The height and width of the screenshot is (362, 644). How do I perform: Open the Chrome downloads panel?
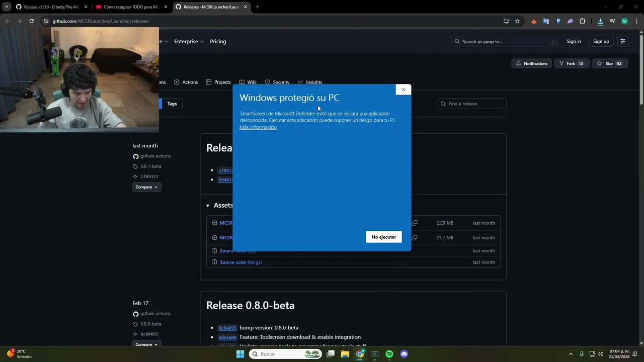point(600,21)
